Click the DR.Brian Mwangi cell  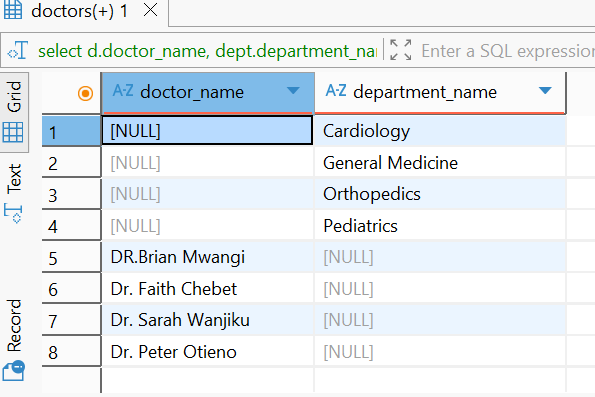point(208,257)
